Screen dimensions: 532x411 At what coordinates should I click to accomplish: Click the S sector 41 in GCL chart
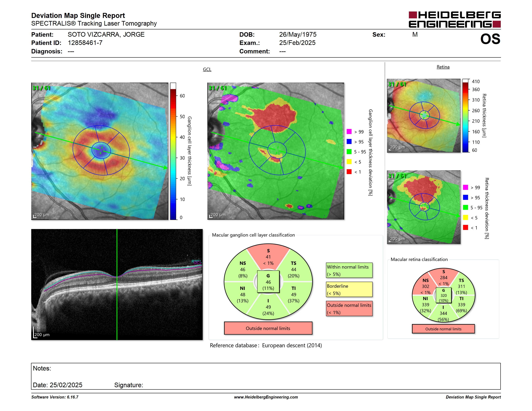(268, 257)
